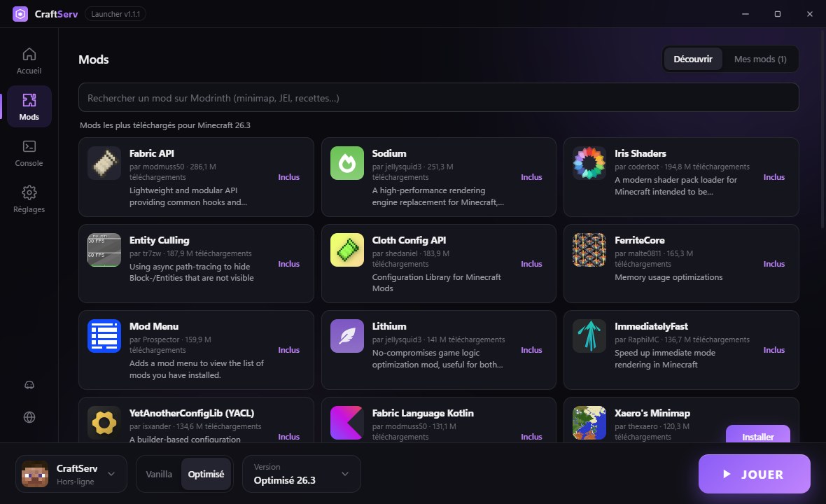Image resolution: width=826 pixels, height=504 pixels.
Task: Switch to the Découvrir tab
Action: [693, 59]
